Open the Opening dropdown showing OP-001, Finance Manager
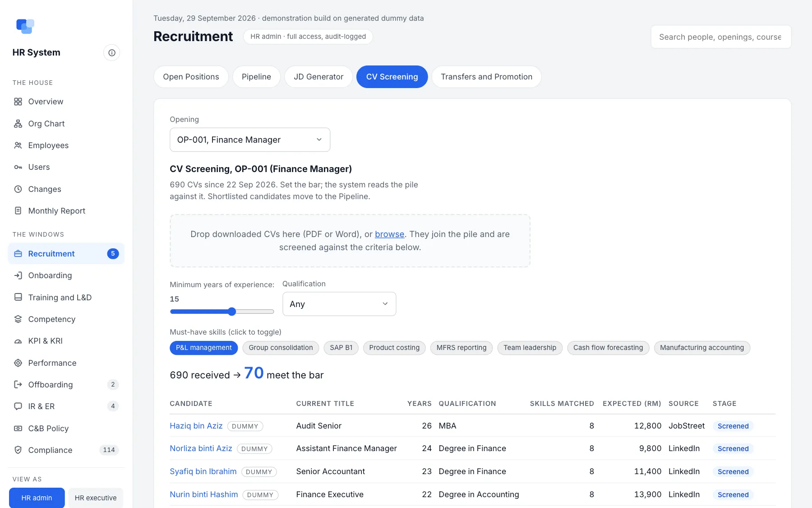 250,140
